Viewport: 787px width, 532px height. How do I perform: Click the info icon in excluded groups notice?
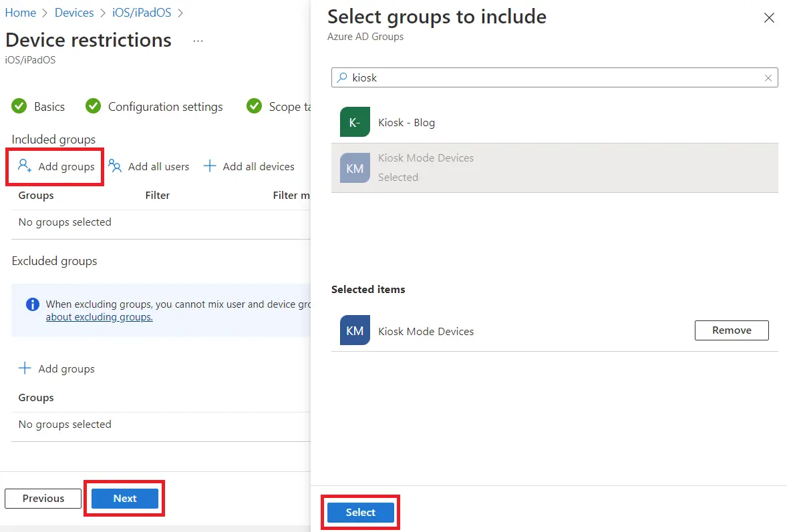[x=32, y=304]
